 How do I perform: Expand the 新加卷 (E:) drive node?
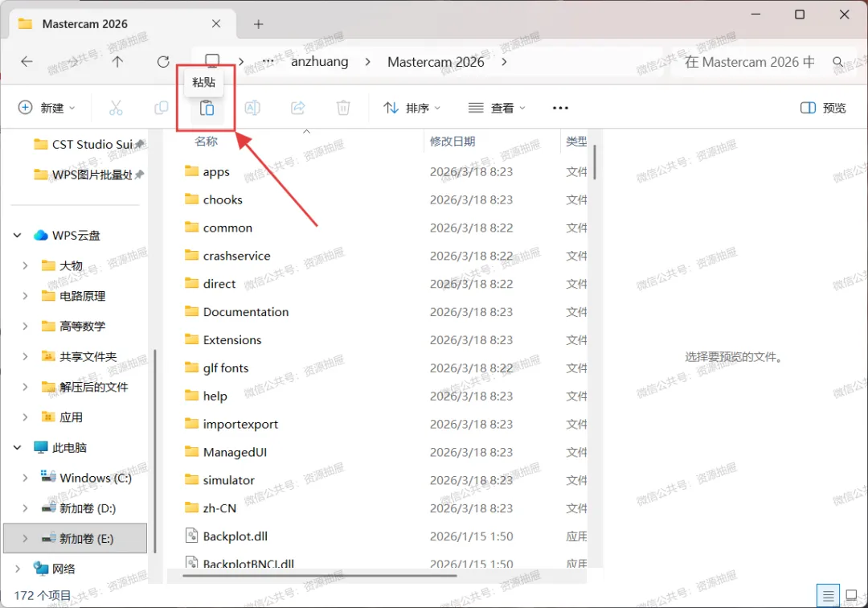coord(25,538)
